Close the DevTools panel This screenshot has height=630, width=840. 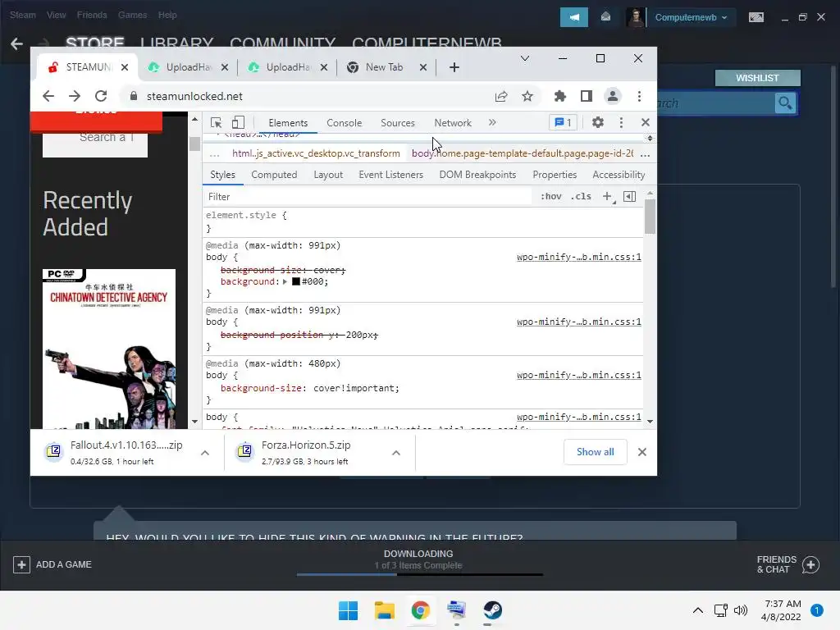point(645,123)
